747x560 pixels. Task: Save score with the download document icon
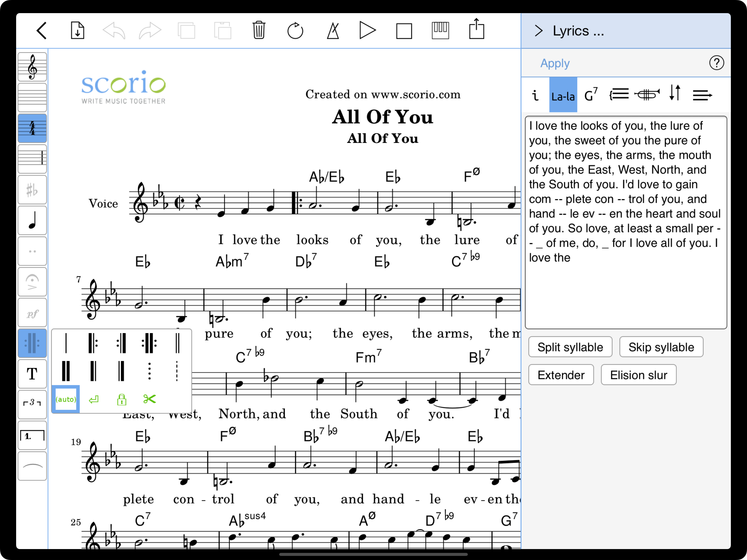77,31
